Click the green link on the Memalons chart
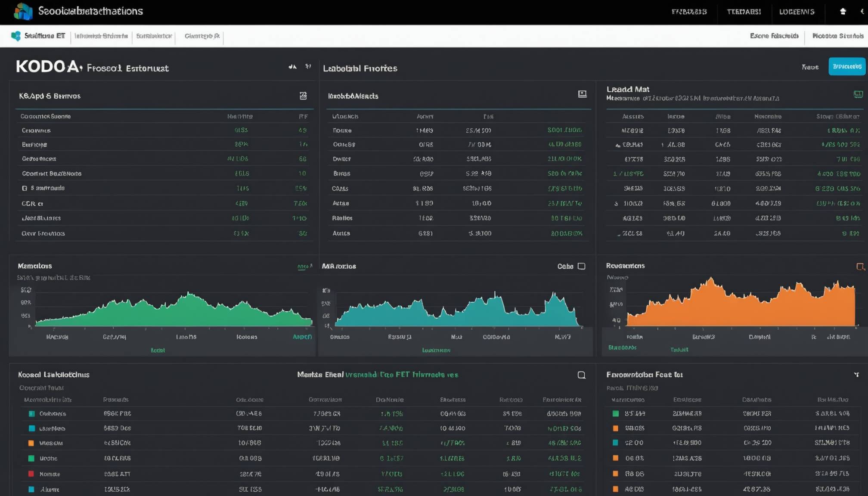The image size is (868, 496). (x=304, y=267)
